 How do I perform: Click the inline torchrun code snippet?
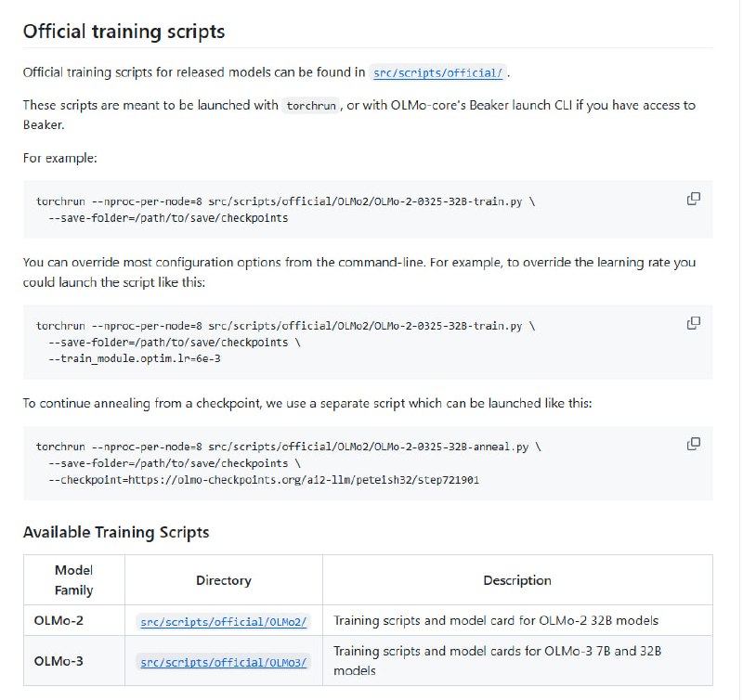(x=311, y=106)
